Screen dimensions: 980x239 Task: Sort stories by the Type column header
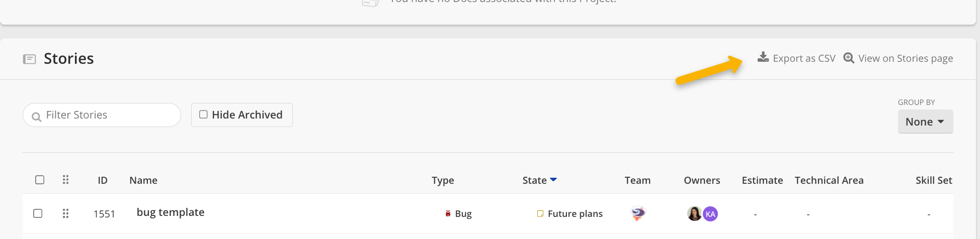[x=443, y=180]
